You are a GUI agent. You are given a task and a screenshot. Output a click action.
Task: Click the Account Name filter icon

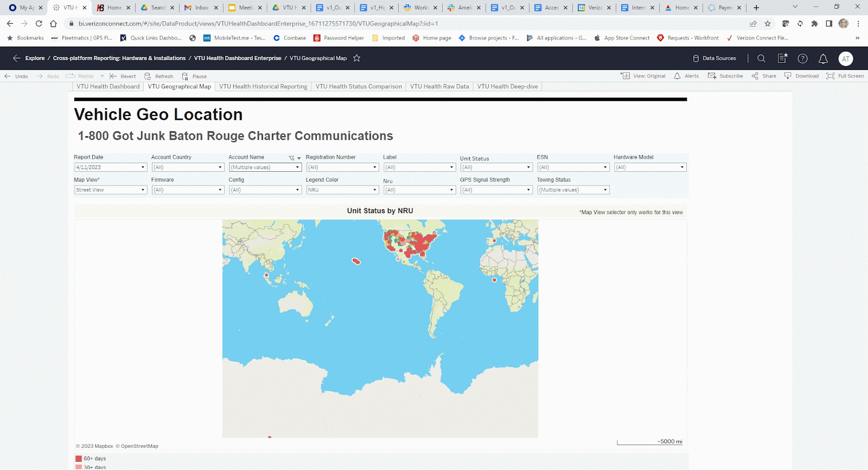(291, 158)
